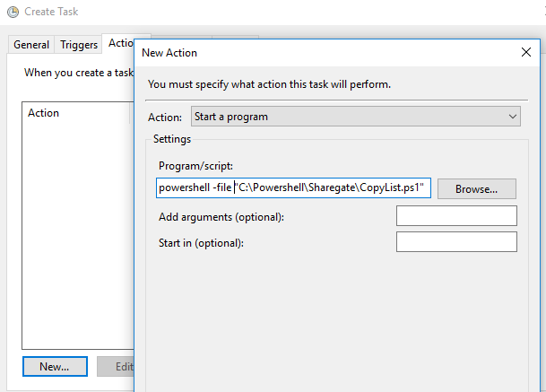Viewport: 546px width, 392px height.
Task: Click the Create Task clock icon
Action: click(x=13, y=12)
